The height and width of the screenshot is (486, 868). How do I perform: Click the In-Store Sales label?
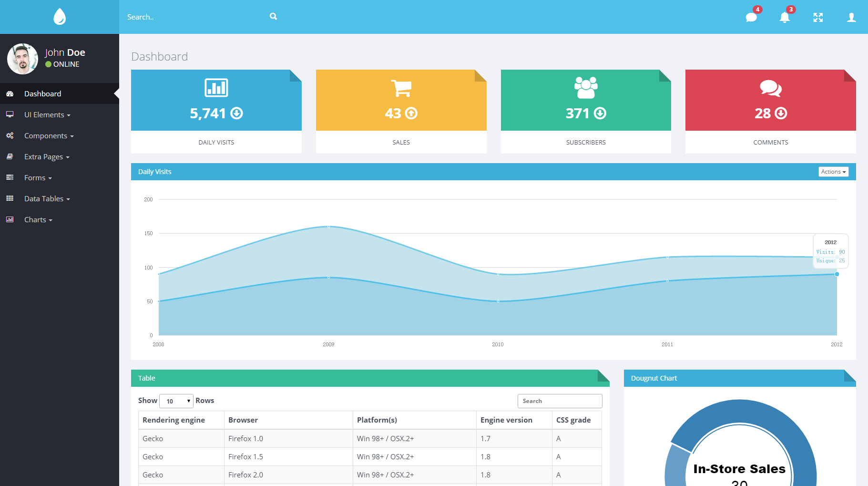point(739,469)
